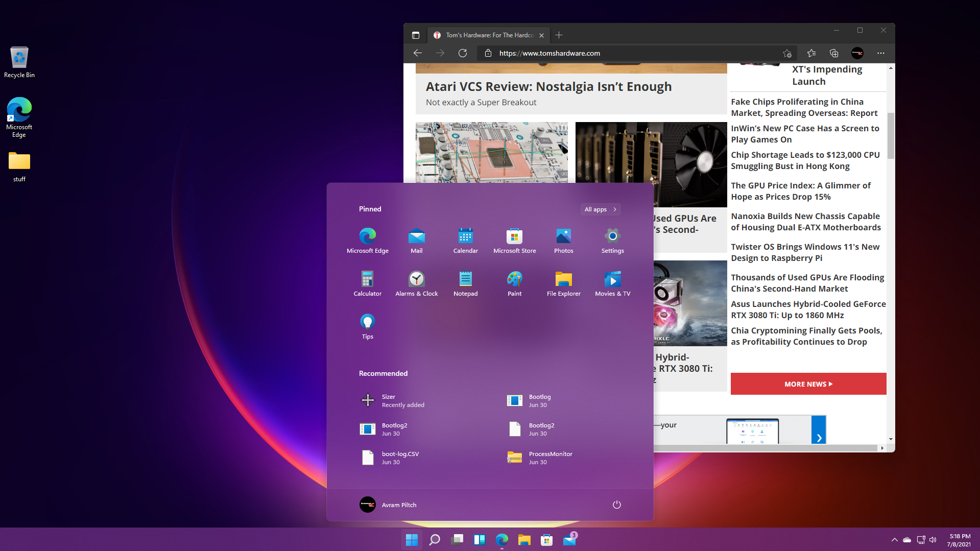This screenshot has height=551, width=980.
Task: Open Notepad from Pinned apps
Action: pyautogui.click(x=465, y=283)
